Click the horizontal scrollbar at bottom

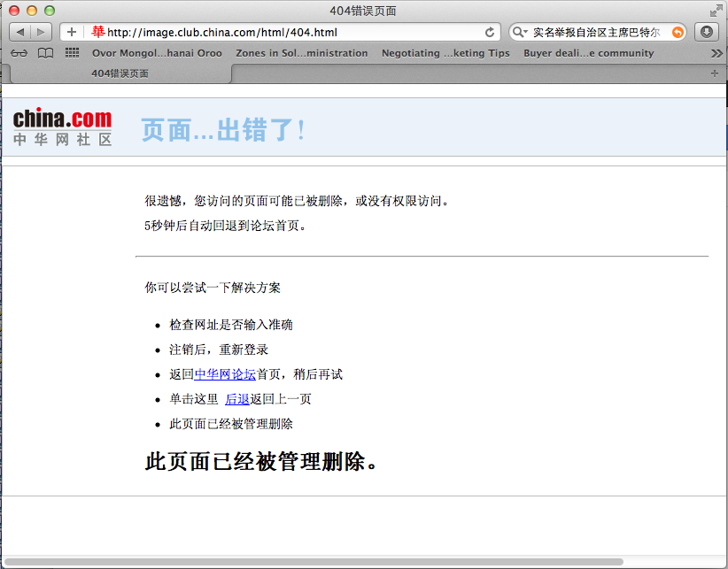pyautogui.click(x=314, y=562)
